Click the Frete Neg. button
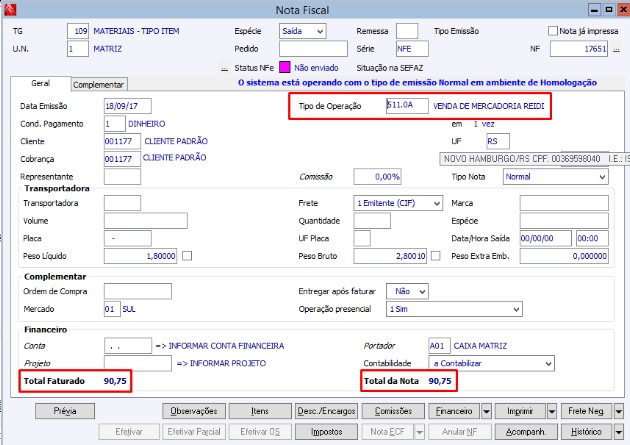This screenshot has height=445, width=630. (x=586, y=411)
